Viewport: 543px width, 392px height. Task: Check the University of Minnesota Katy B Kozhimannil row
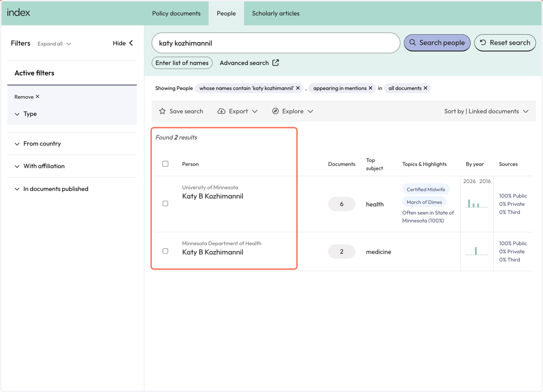(165, 203)
